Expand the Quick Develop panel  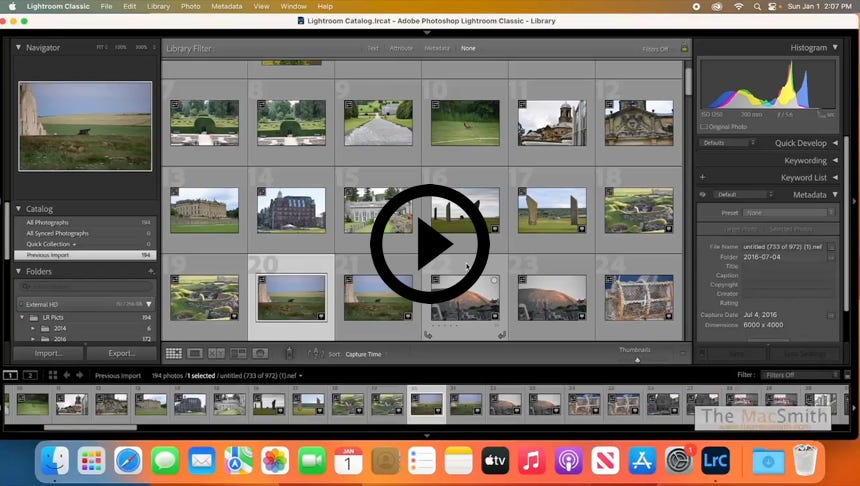[x=835, y=143]
